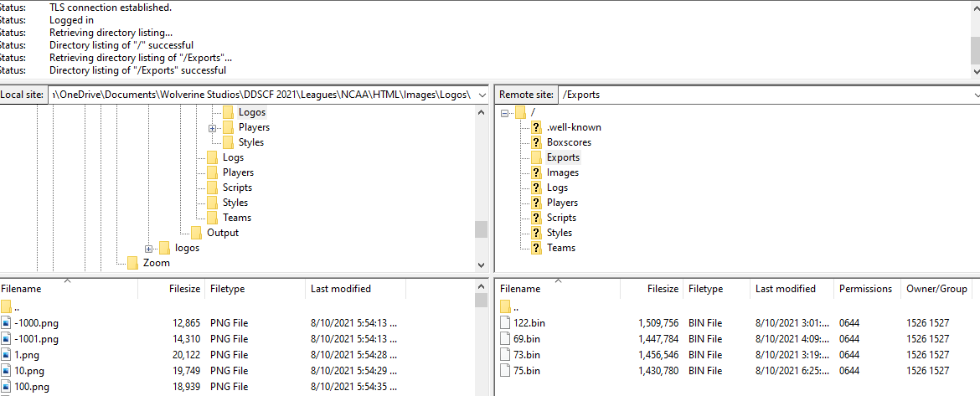Open the remote Players folder
The height and width of the screenshot is (396, 980).
[562, 203]
